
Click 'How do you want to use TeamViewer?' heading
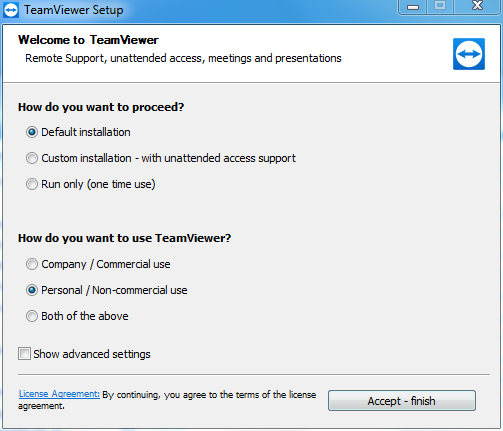(x=125, y=238)
